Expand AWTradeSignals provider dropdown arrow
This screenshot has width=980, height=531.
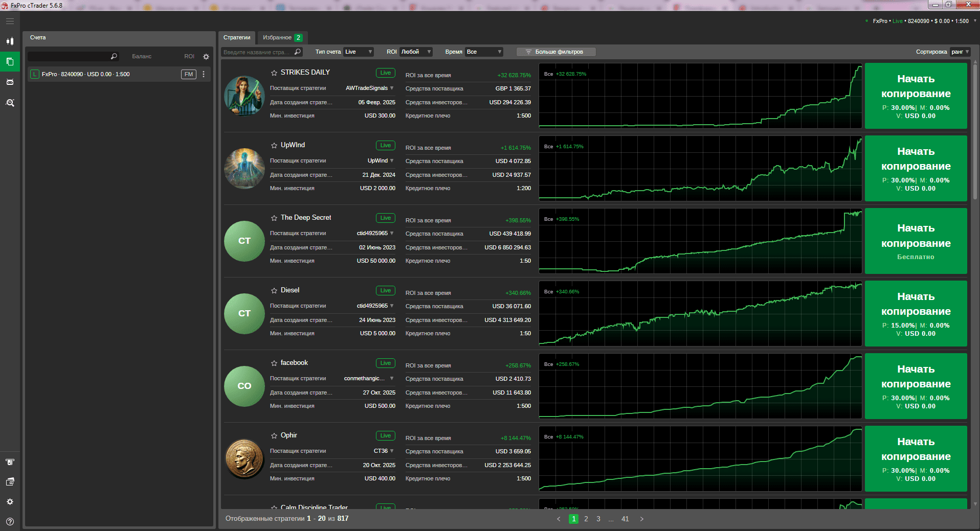click(x=392, y=88)
